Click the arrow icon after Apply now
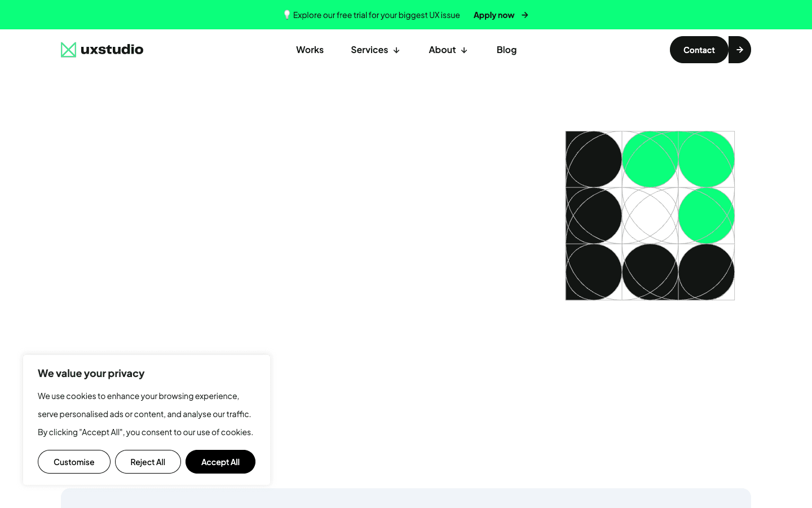812x508 pixels. pos(524,15)
